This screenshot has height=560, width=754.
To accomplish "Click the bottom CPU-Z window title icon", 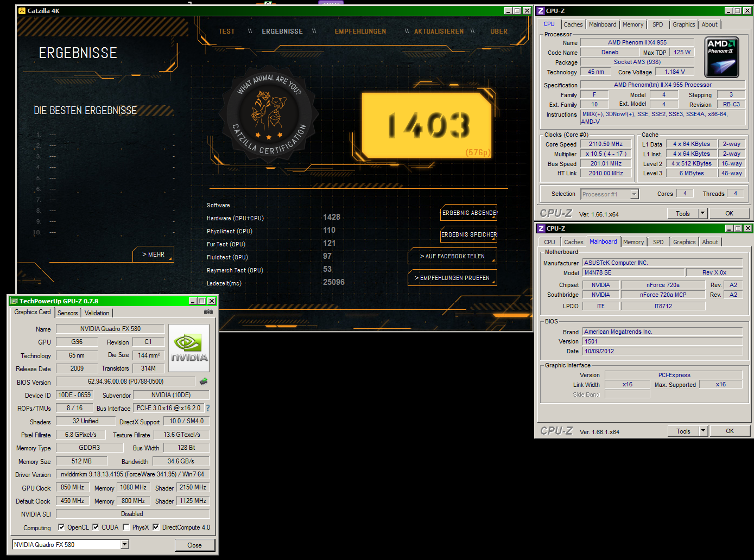I will point(541,228).
